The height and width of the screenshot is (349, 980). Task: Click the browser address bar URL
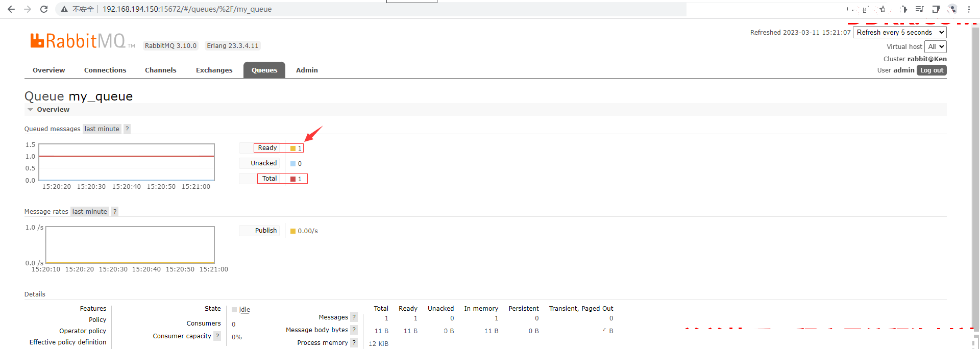[x=187, y=9]
